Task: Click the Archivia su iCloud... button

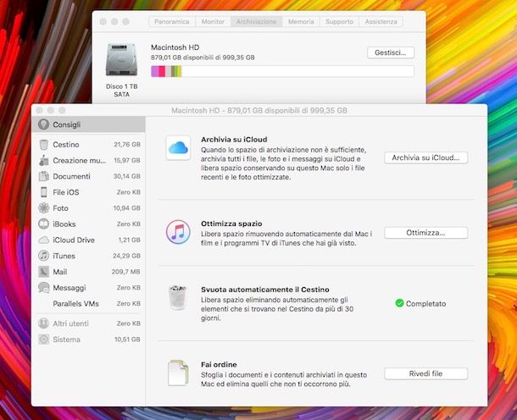Action: [425, 157]
